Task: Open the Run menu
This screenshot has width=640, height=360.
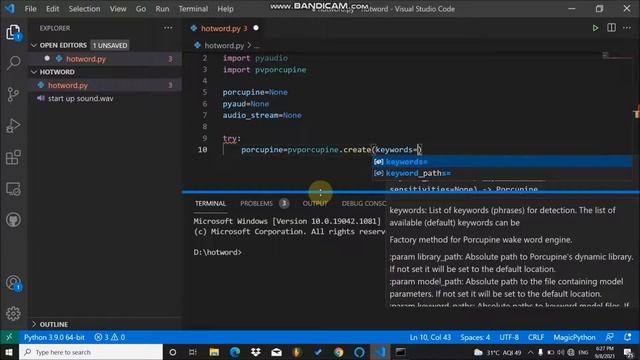Action: [162, 9]
